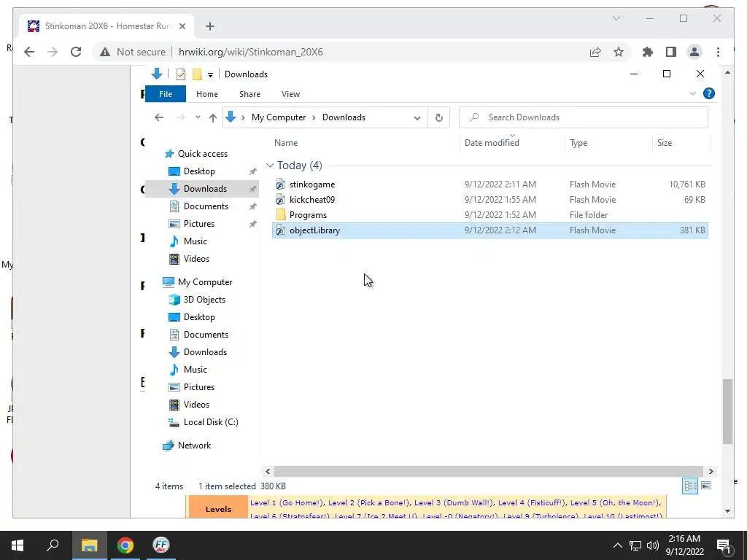This screenshot has width=747, height=560.
Task: Open Explorer Help question mark icon
Action: coord(709,94)
